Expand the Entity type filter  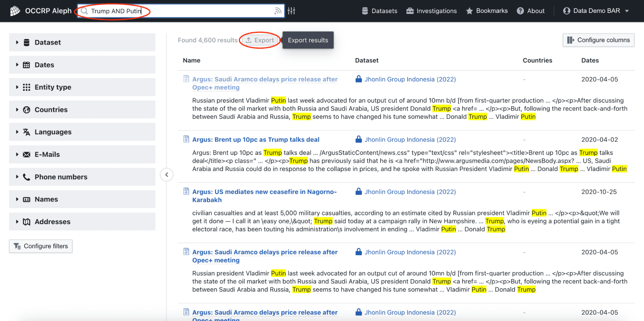coord(82,87)
